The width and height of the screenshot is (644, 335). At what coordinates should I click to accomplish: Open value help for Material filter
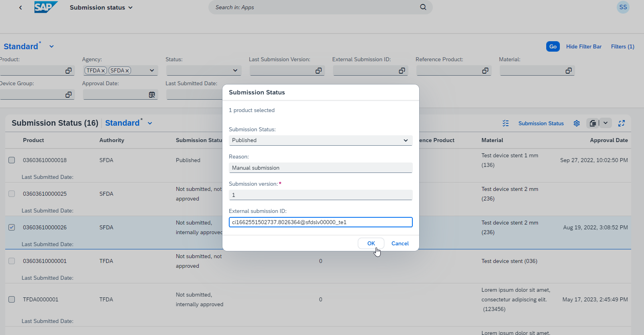click(569, 71)
